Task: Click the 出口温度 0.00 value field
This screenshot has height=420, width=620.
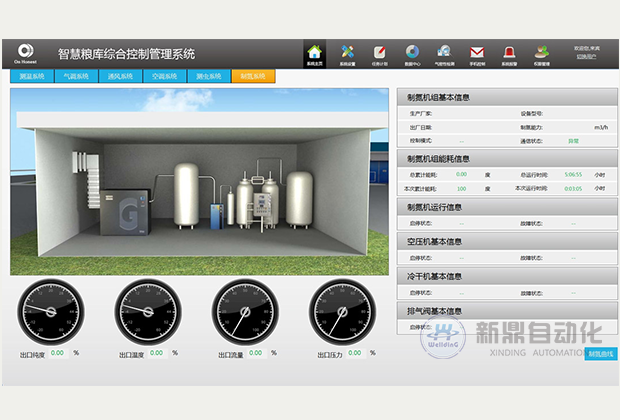Action: point(157,353)
